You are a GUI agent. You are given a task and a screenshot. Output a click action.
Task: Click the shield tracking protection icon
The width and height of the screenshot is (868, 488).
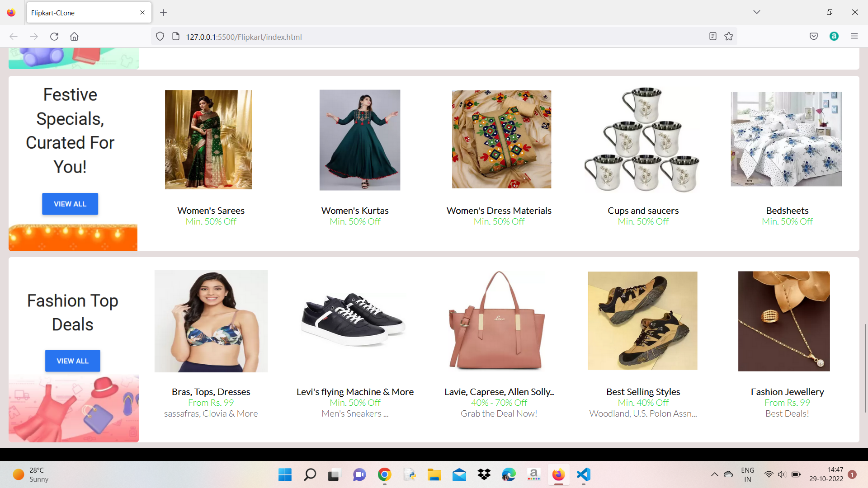160,36
